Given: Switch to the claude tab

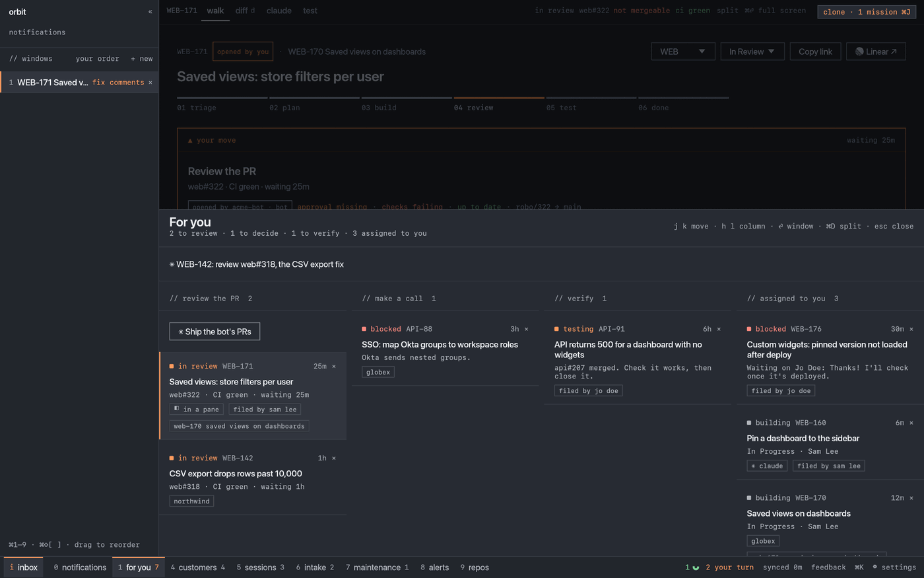Looking at the screenshot, I should pos(279,11).
